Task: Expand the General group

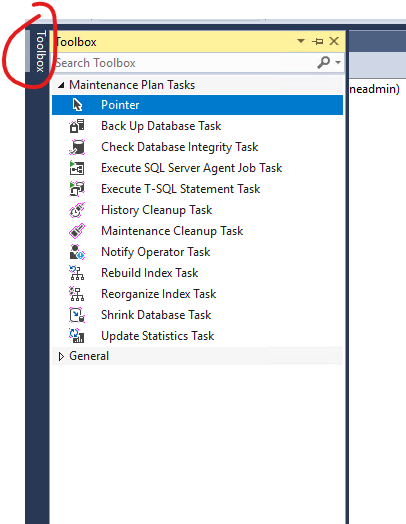Action: pyautogui.click(x=61, y=357)
